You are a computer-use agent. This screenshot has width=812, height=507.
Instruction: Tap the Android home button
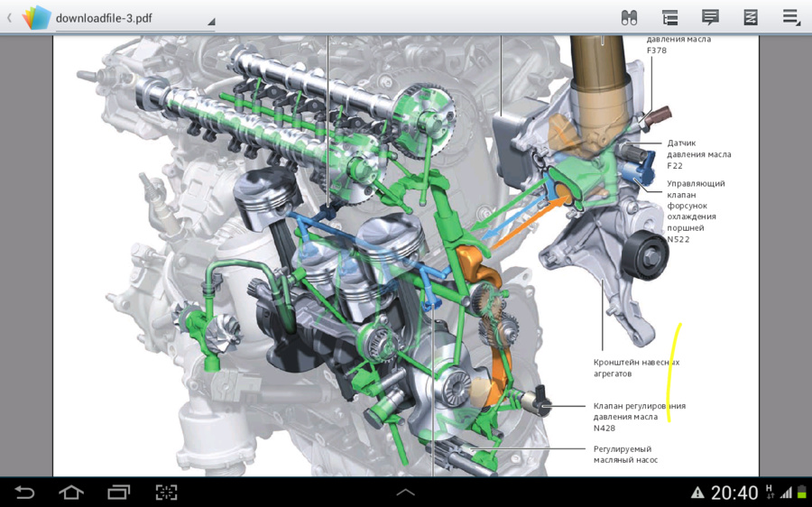pos(71,492)
